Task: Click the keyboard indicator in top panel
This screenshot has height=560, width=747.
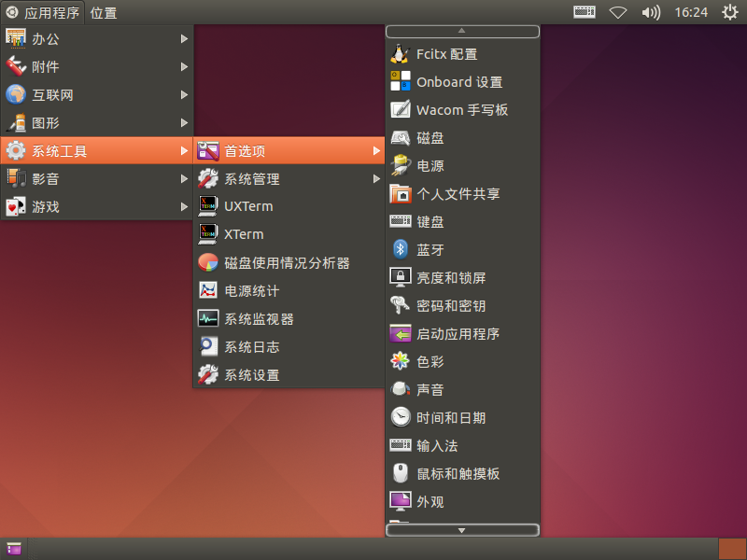Action: point(585,12)
